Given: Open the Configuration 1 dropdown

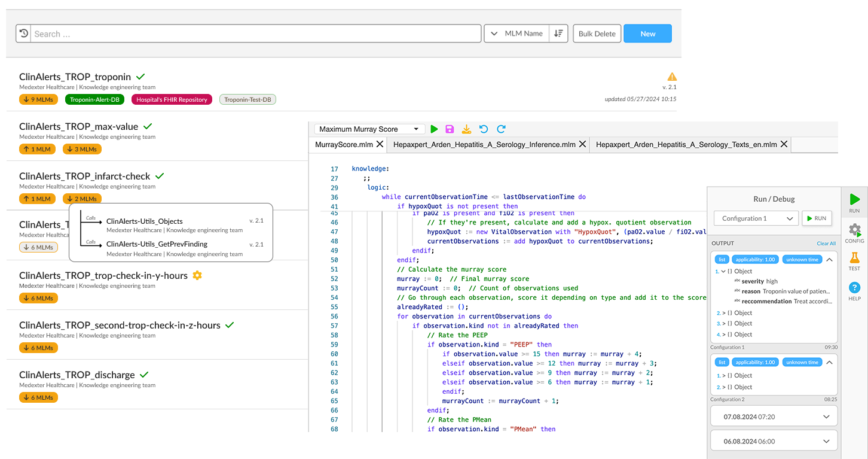Looking at the screenshot, I should click(756, 218).
